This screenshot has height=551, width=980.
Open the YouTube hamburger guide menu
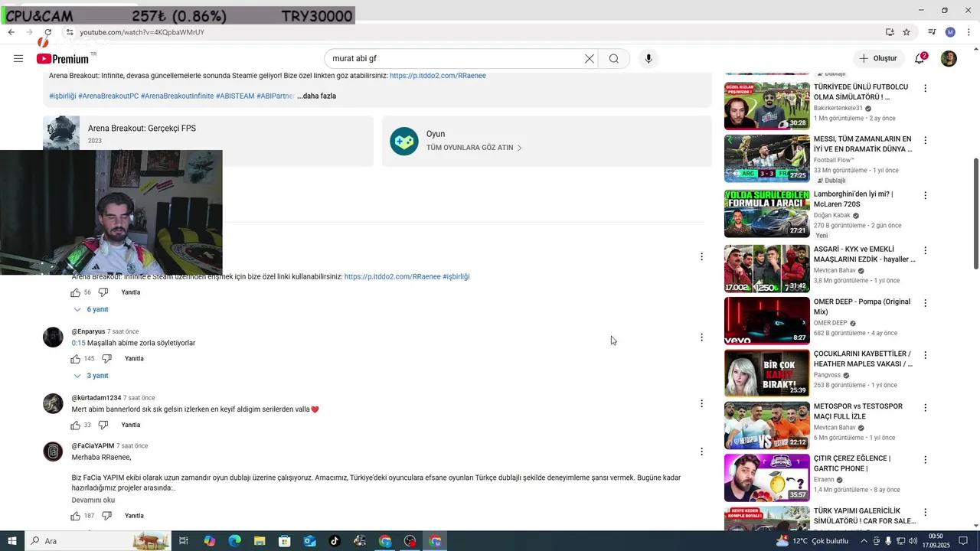[18, 59]
